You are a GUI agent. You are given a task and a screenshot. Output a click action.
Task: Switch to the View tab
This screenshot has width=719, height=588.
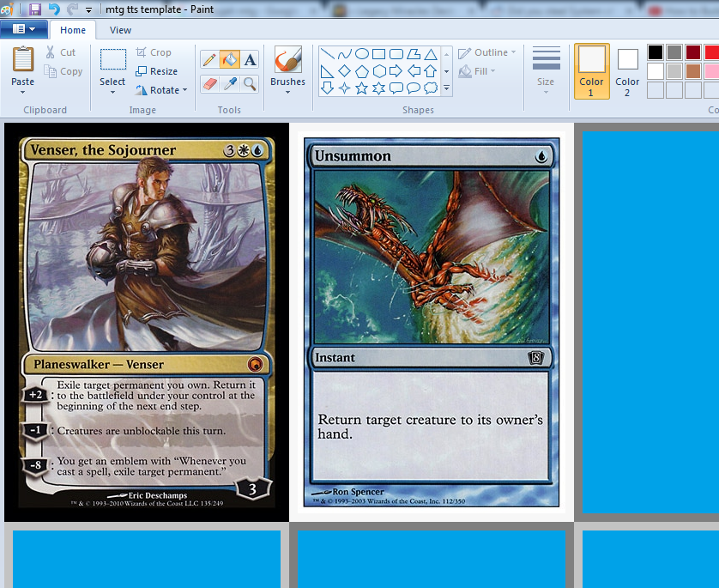[x=120, y=30]
